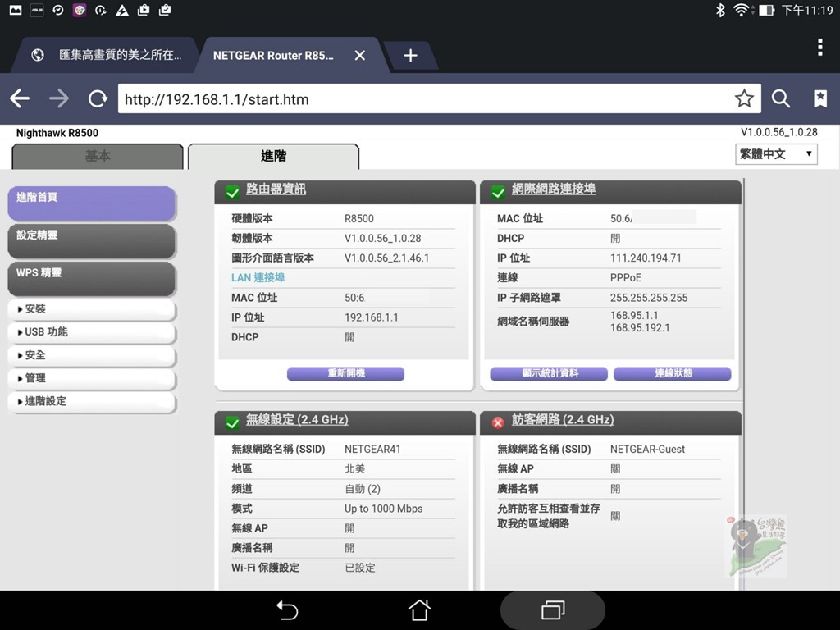840x630 pixels.
Task: Tap the Android home button
Action: tap(419, 609)
